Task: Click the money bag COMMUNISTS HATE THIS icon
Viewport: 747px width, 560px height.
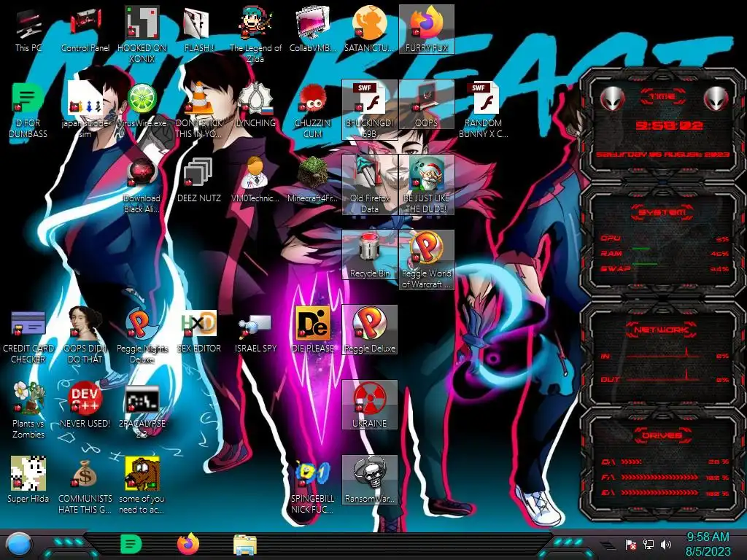Action: 85,486
